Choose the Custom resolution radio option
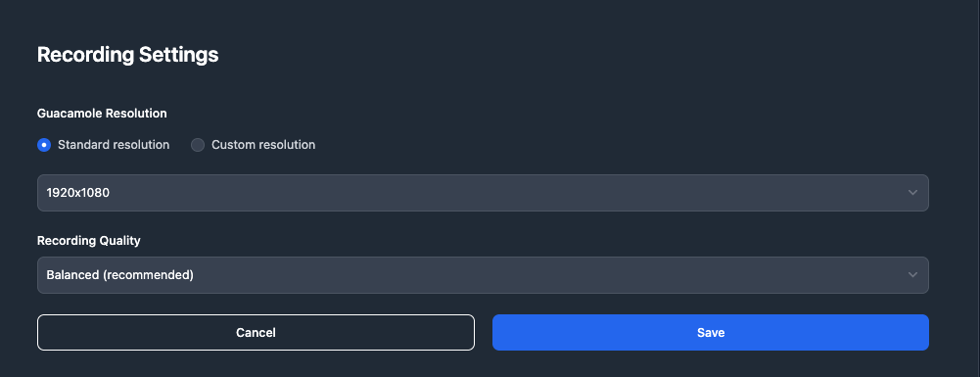Screen dimensions: 980x377 coord(198,145)
